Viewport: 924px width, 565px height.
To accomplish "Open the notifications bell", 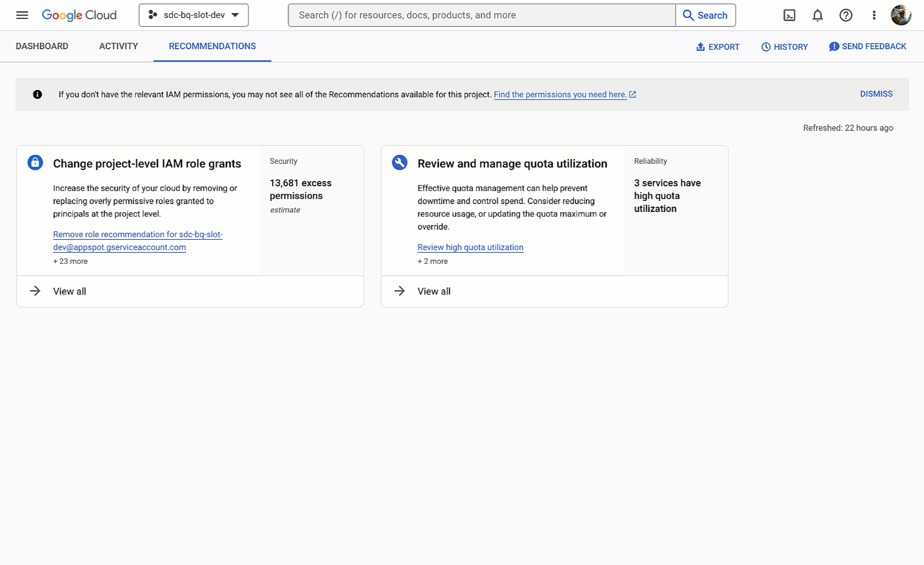I will [x=817, y=15].
